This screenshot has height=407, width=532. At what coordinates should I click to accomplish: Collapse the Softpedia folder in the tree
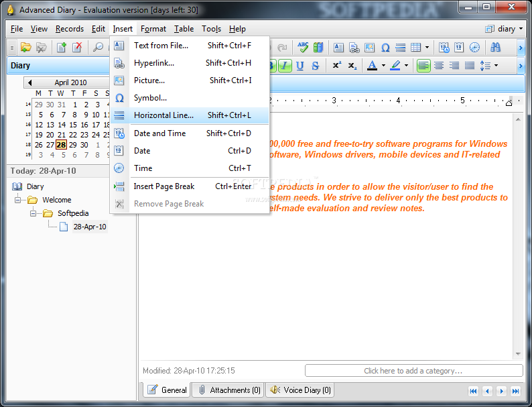(33, 213)
